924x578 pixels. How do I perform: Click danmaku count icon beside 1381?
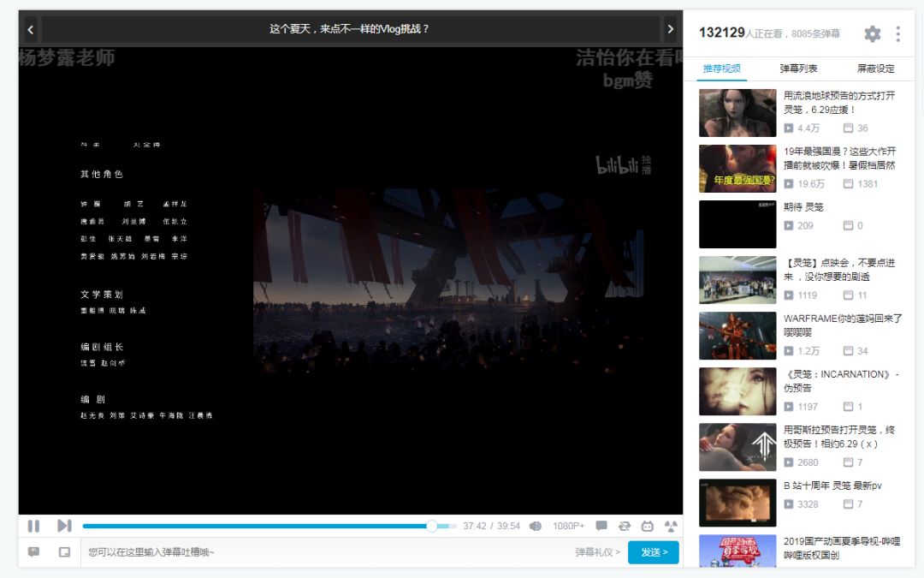848,184
